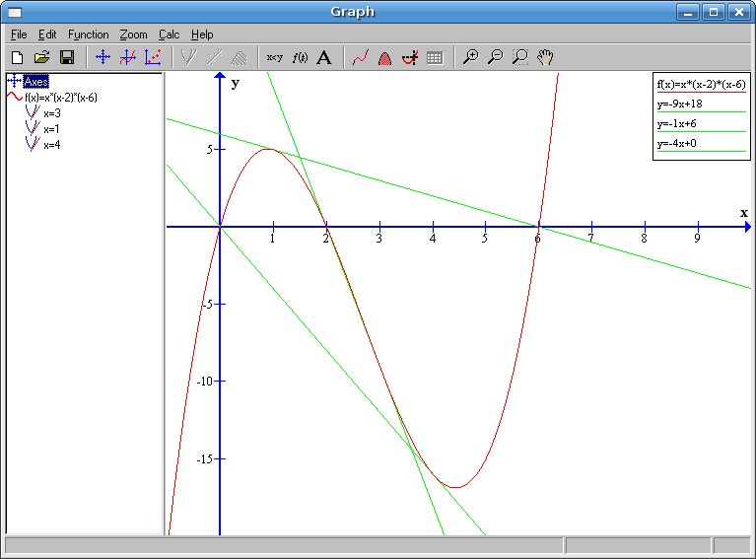This screenshot has height=559, width=756.
Task: Open the Edit menu
Action: pyautogui.click(x=47, y=35)
